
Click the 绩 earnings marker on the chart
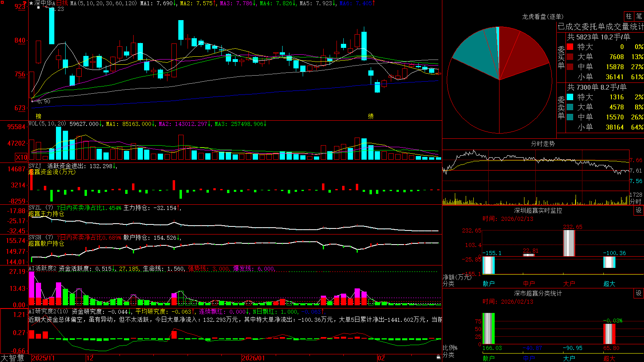tap(371, 116)
